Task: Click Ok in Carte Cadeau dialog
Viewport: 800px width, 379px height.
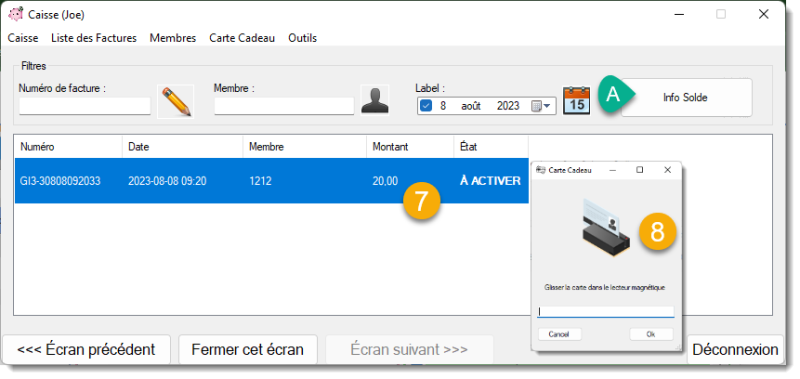Action: point(651,335)
